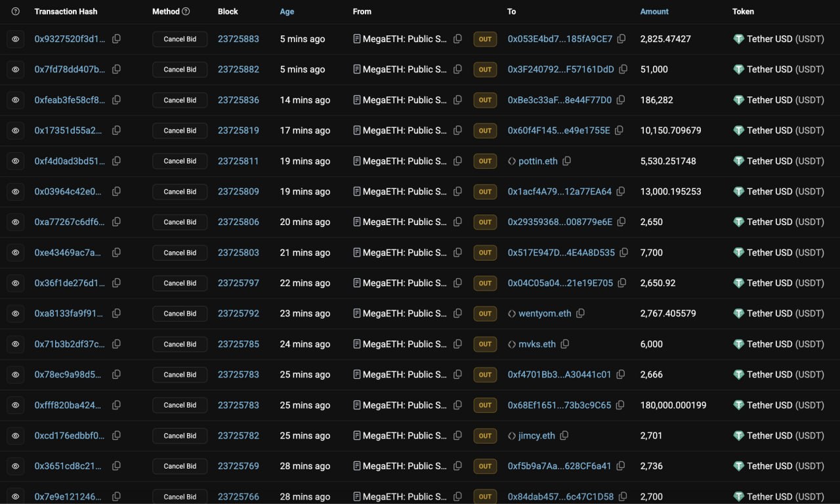This screenshot has width=840, height=504.
Task: Switch Age column header display format
Action: pyautogui.click(x=287, y=11)
